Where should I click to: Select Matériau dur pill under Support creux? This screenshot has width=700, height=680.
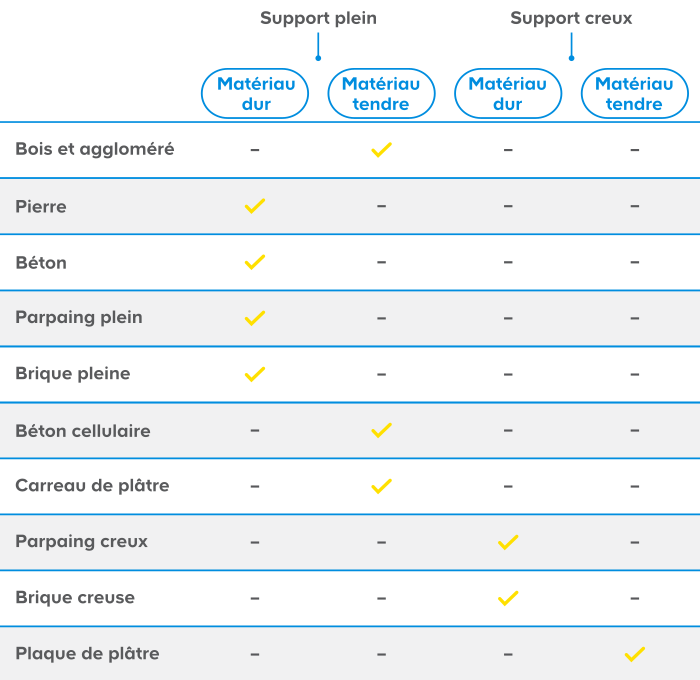[x=508, y=93]
